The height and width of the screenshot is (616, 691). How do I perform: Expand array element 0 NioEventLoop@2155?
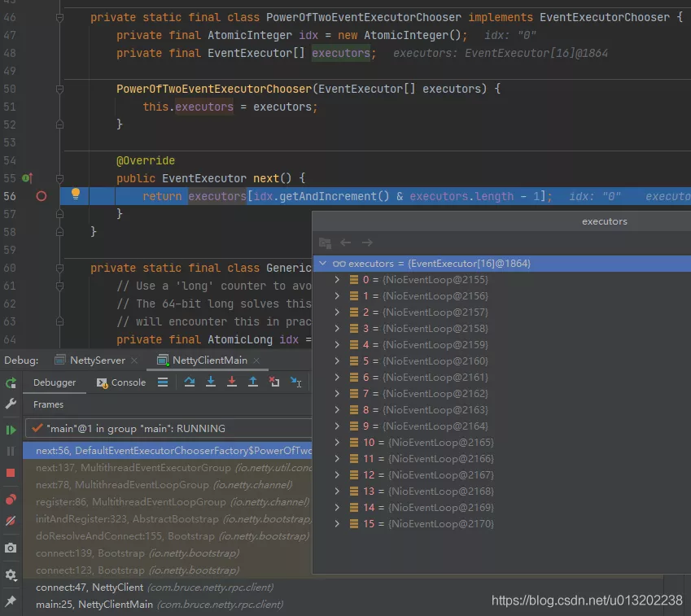point(338,280)
